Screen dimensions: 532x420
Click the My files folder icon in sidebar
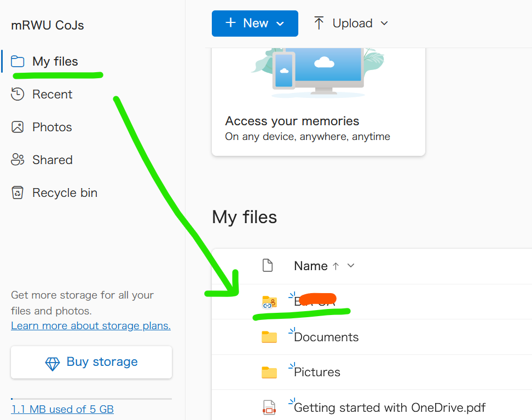pos(18,61)
